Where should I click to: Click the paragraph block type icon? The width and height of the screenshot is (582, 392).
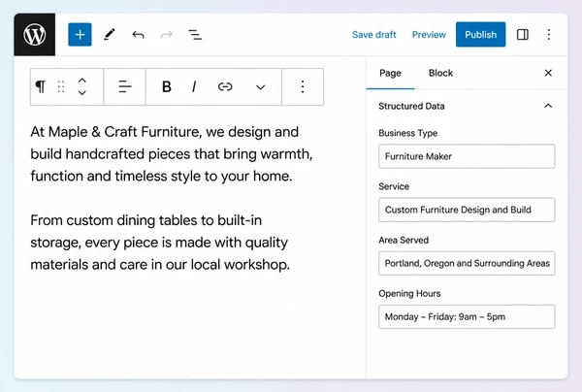click(40, 86)
